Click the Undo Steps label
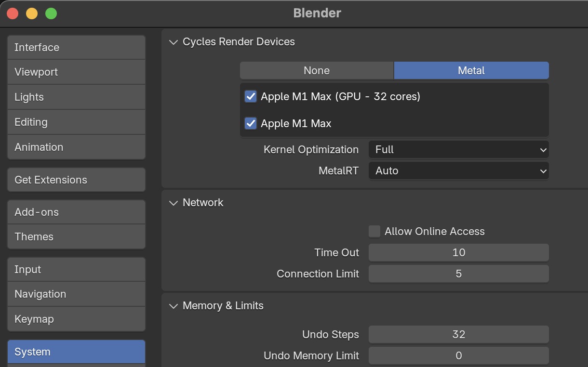 click(330, 334)
